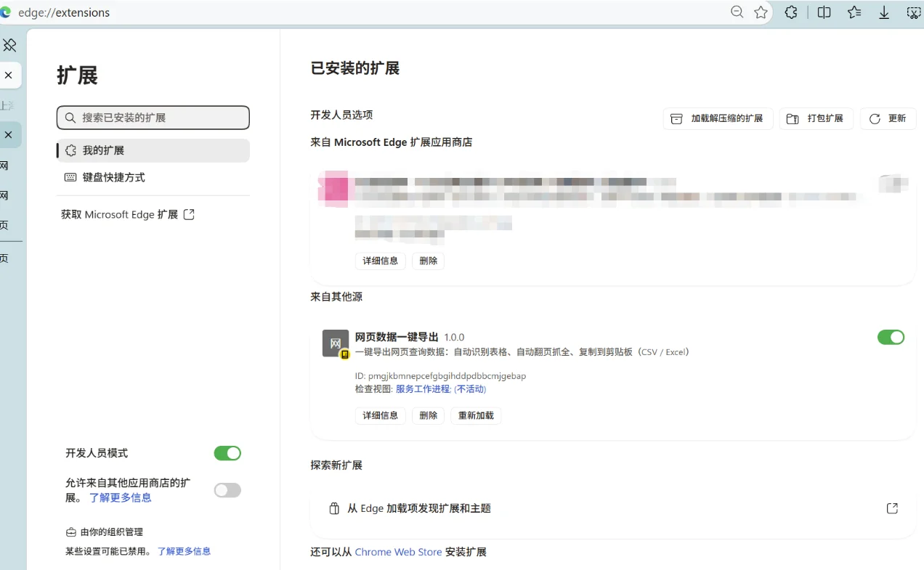The height and width of the screenshot is (570, 924).
Task: Add this page to favorites with the star icon
Action: click(x=761, y=12)
